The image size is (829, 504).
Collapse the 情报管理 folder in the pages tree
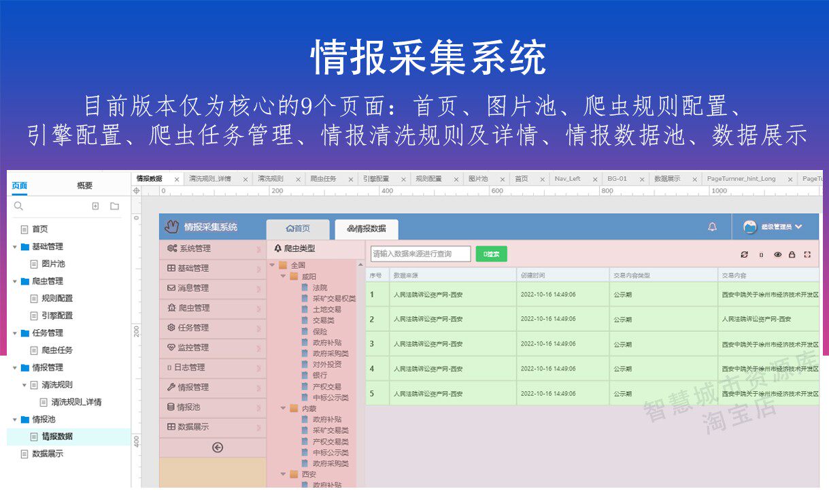point(15,367)
